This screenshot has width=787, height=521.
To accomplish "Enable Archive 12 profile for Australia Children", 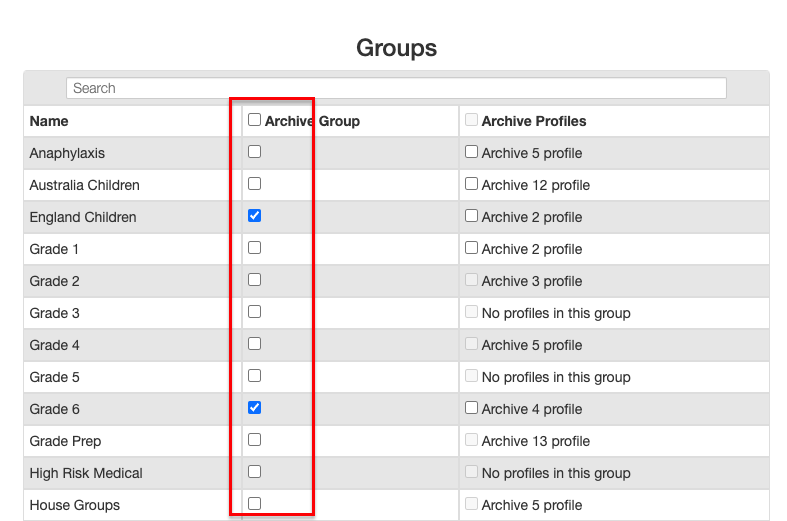I will tap(472, 184).
